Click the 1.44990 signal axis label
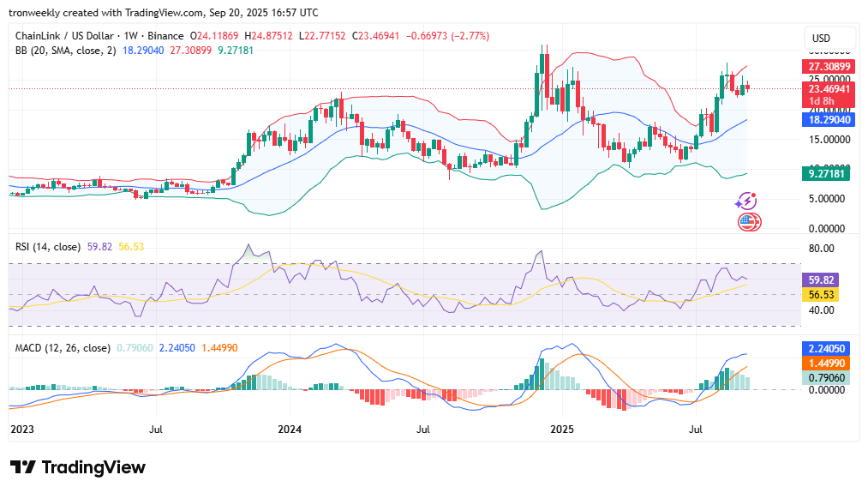868x493 pixels. 826,364
